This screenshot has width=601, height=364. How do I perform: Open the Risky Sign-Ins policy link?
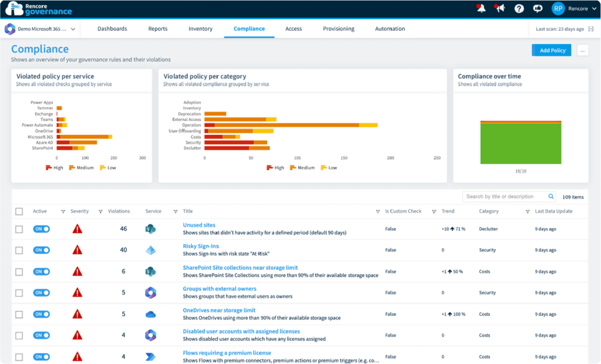pos(200,246)
